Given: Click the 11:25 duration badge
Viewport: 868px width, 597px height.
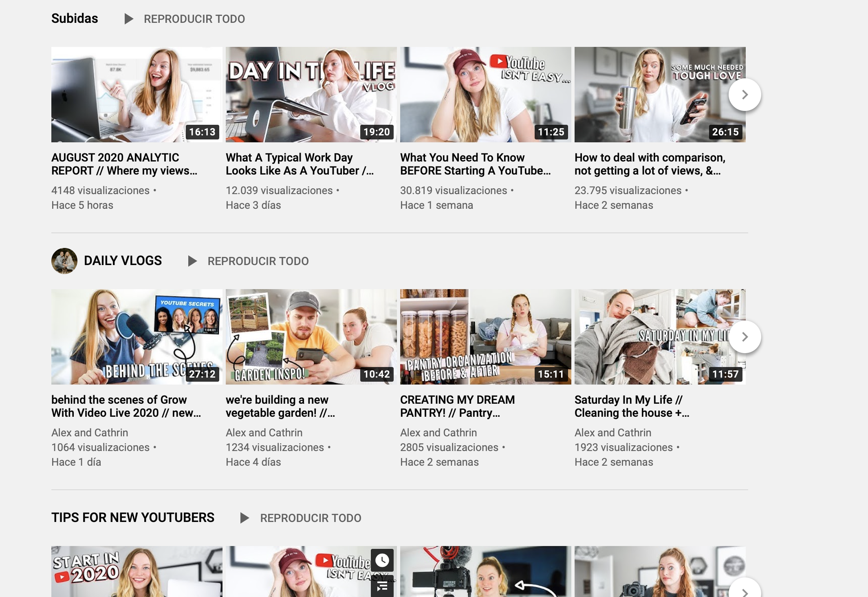Looking at the screenshot, I should point(551,132).
